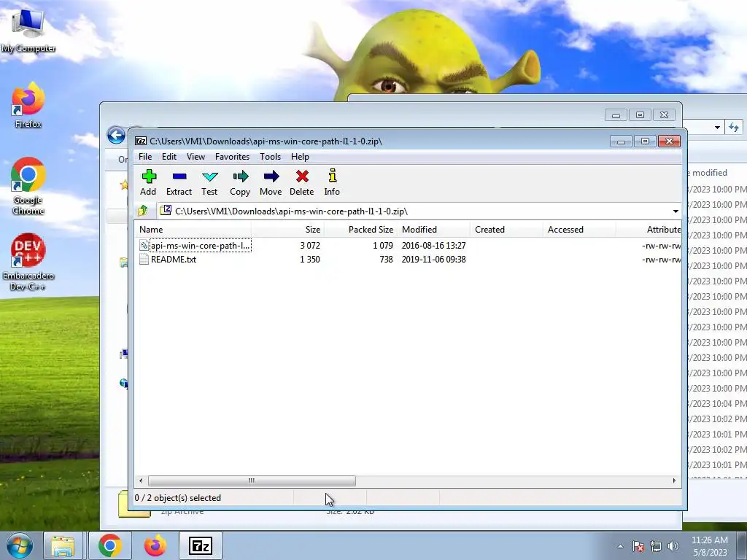Screen dimensions: 747x560
Task: Launch Google Chrome desktop shortcut
Action: [x=28, y=186]
